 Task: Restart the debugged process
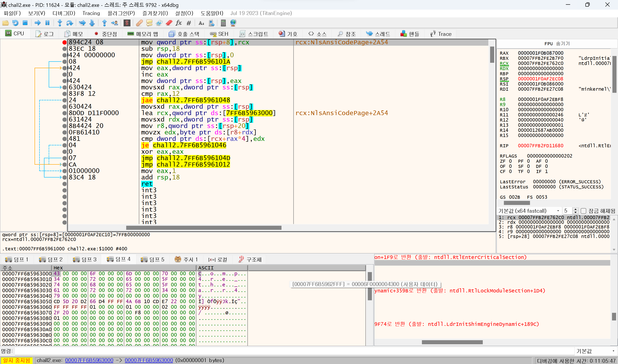click(x=15, y=23)
